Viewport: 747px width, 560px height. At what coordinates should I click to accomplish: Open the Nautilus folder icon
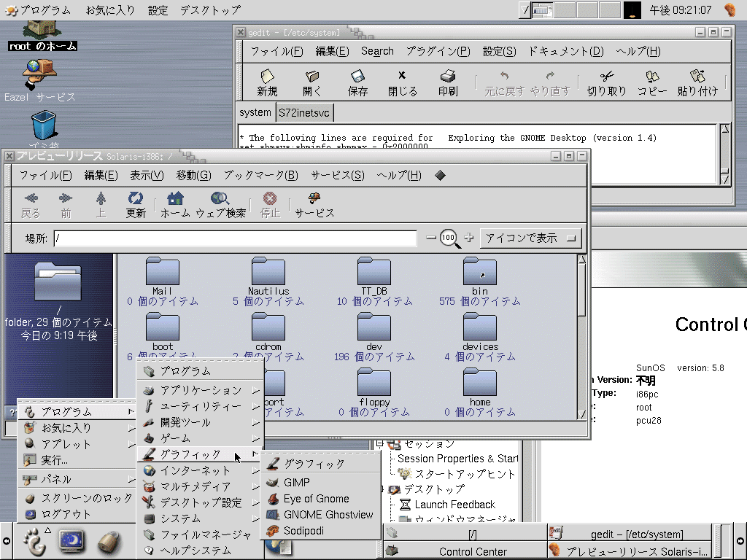pyautogui.click(x=268, y=271)
